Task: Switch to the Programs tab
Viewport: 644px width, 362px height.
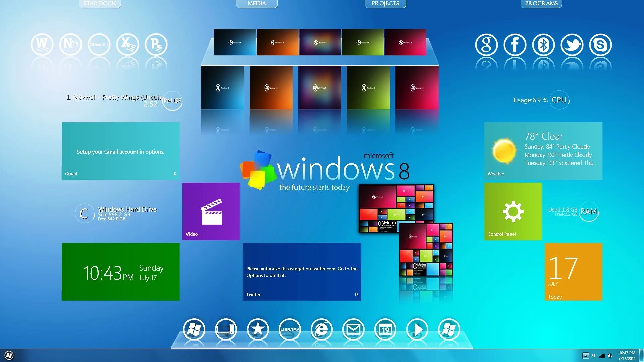Action: [x=541, y=4]
